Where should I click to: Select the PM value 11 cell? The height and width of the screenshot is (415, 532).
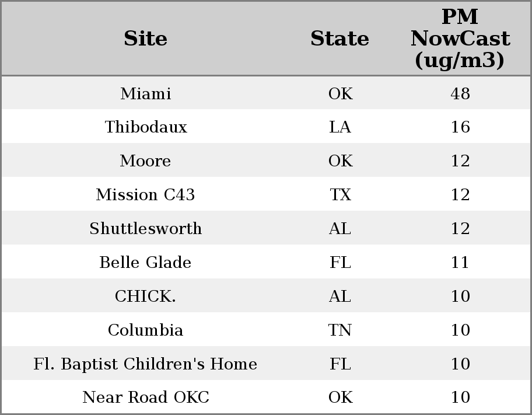pos(460,263)
